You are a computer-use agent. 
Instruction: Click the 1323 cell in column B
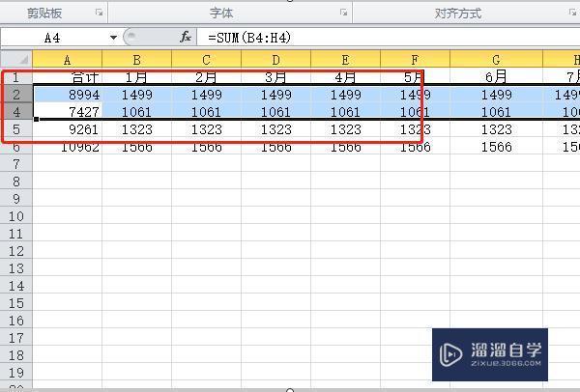[x=137, y=129]
